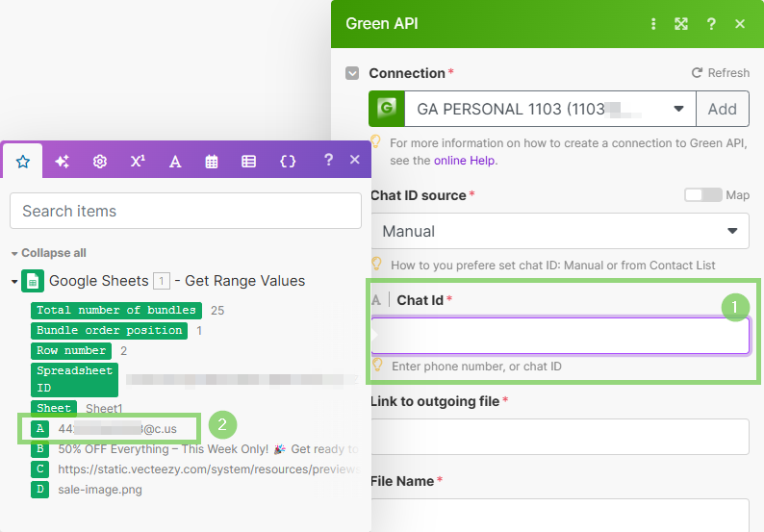
Task: Open the Chat ID source dropdown
Action: (x=559, y=231)
